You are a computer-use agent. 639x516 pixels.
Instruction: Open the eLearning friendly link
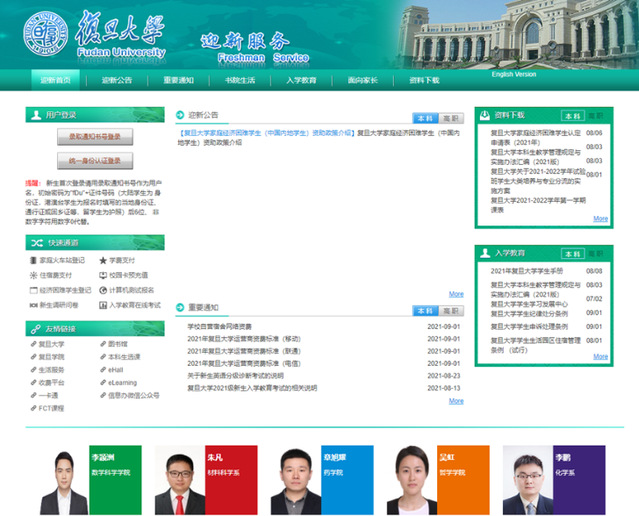[123, 382]
